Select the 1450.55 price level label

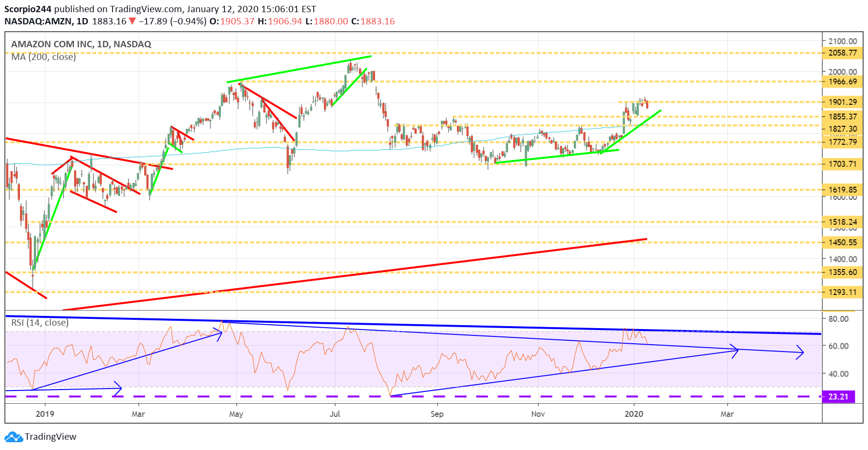(x=843, y=242)
